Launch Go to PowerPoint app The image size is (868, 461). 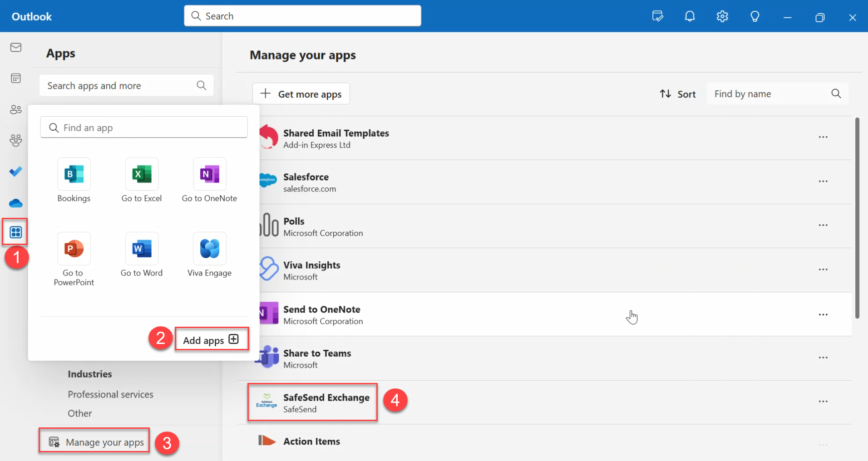click(x=74, y=259)
